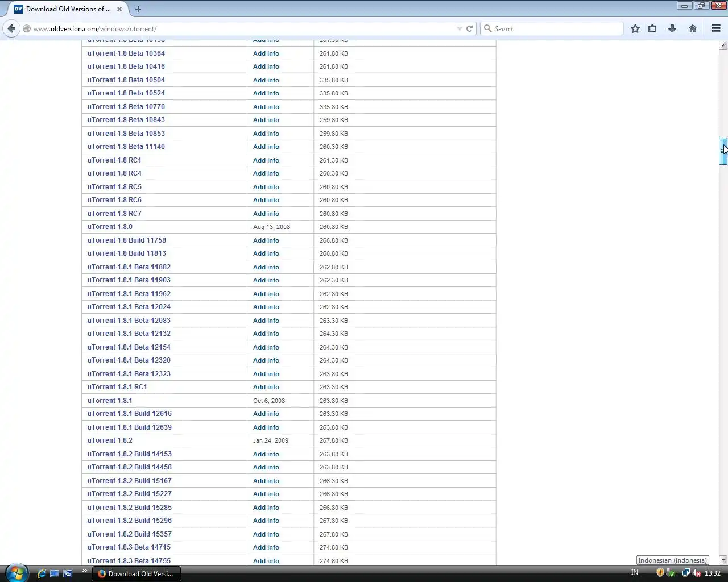
Task: Open the Downloads arrow icon
Action: [x=672, y=28]
